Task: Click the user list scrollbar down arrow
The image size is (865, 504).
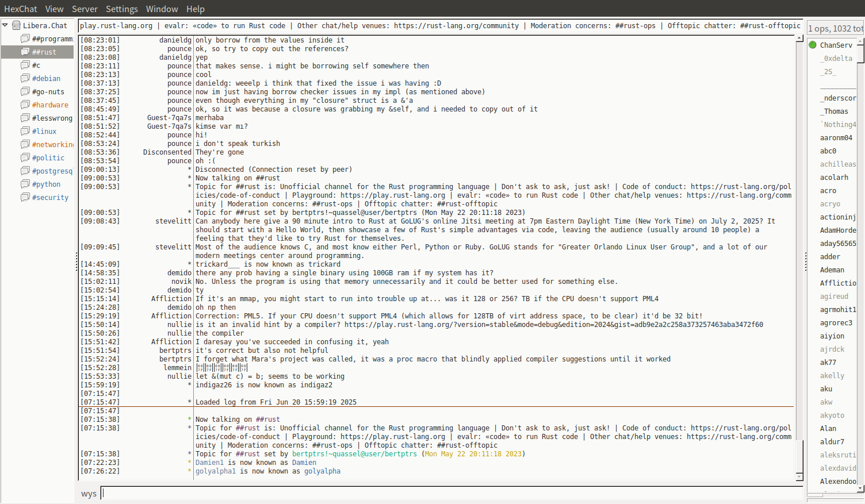Action: [x=860, y=488]
